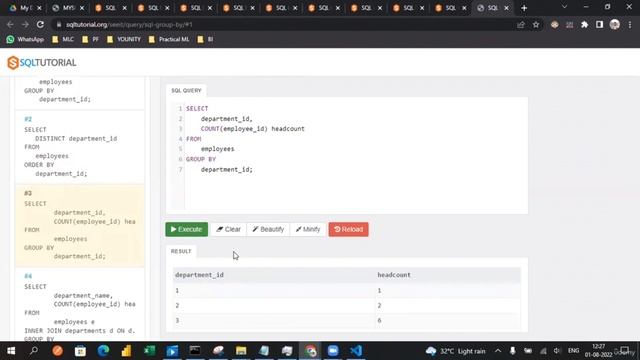The height and width of the screenshot is (360, 640).
Task: Click the SQLTutorial logo
Action: point(42,62)
